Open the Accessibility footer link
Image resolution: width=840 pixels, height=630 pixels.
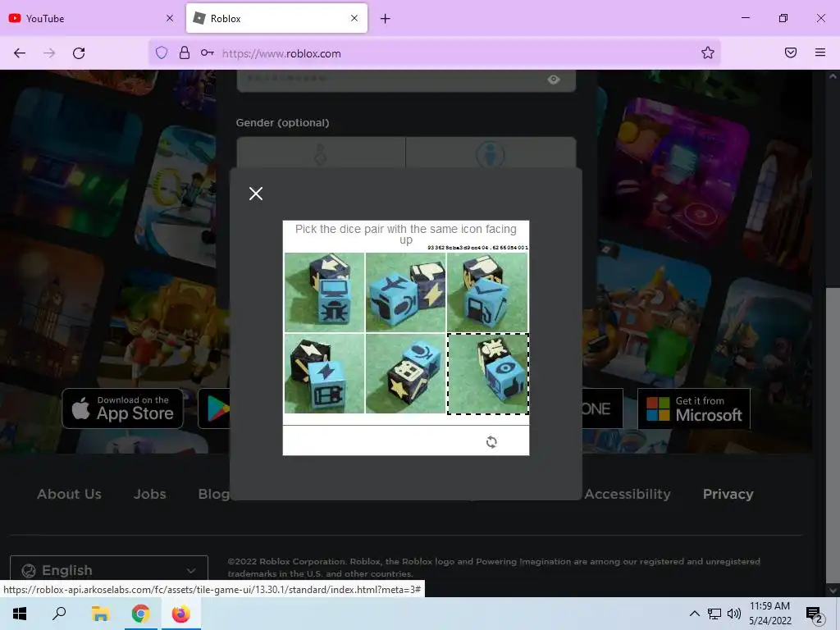(628, 494)
